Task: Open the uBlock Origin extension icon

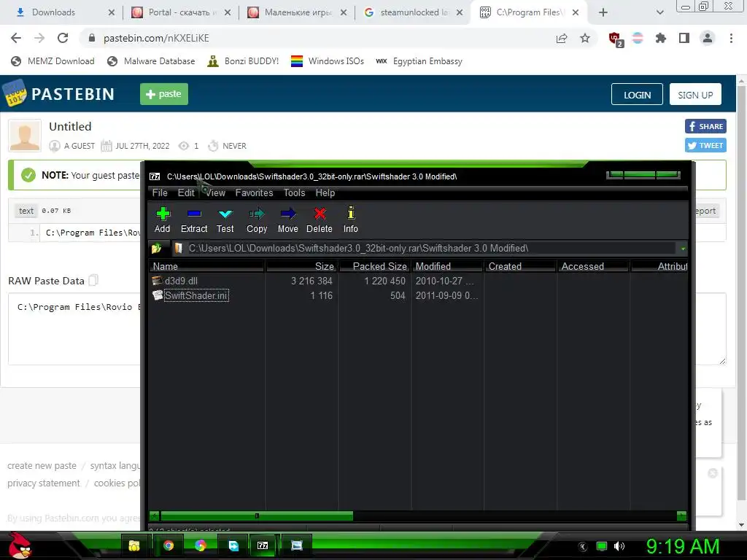Action: 616,39
